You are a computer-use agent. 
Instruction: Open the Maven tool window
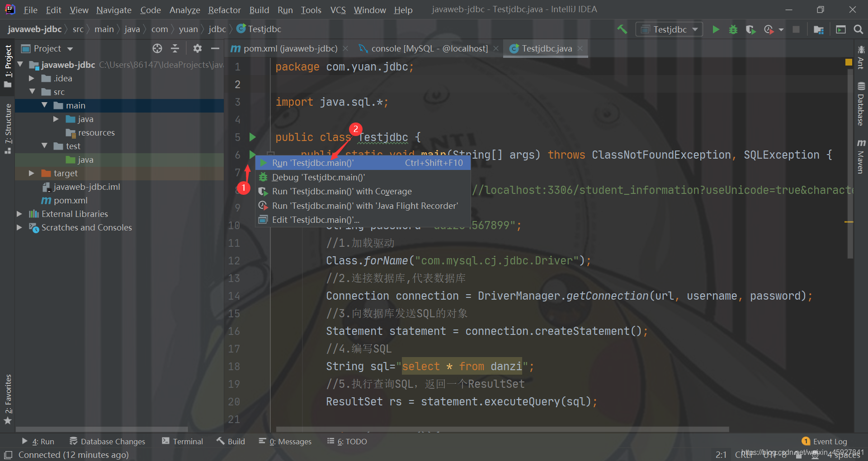[x=861, y=156]
